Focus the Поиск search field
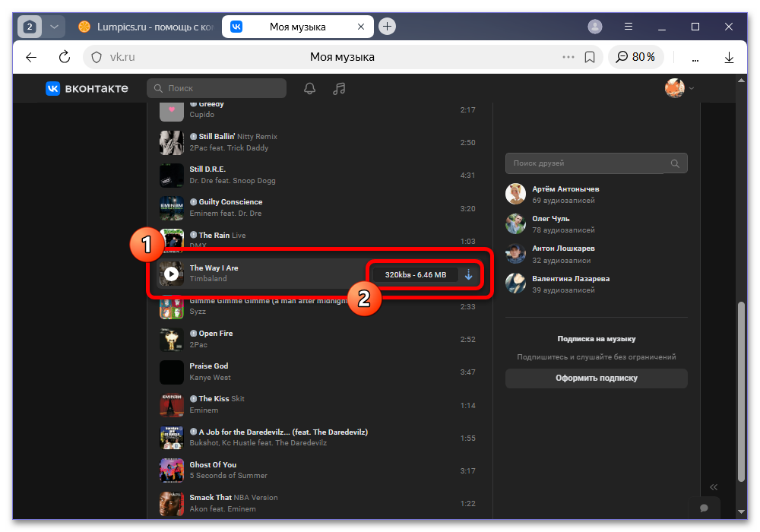 [x=217, y=88]
